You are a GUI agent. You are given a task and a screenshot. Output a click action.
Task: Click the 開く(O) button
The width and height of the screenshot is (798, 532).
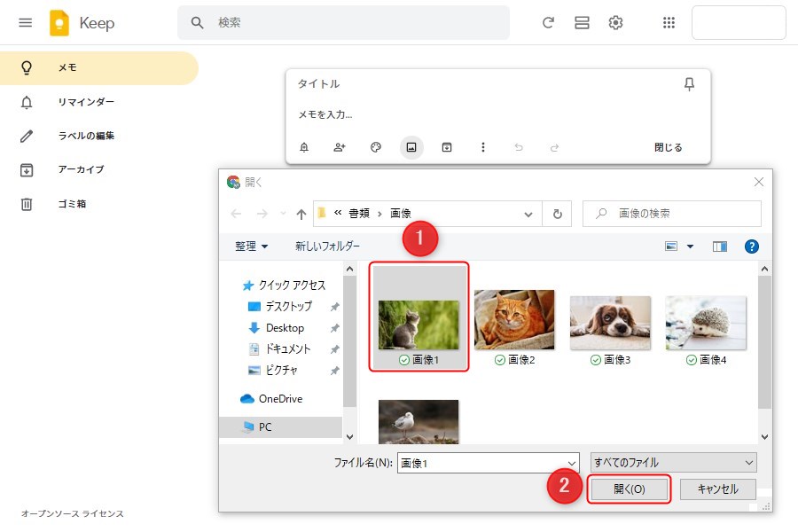coord(629,489)
